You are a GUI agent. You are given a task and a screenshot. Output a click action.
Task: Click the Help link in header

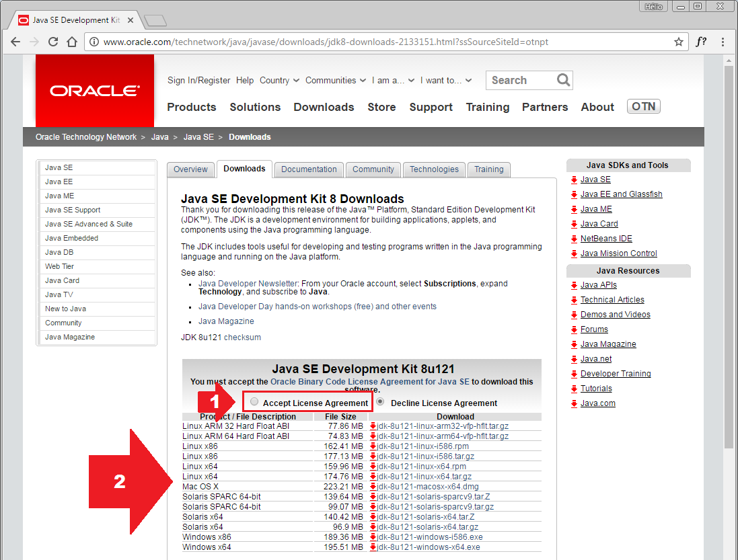click(x=245, y=81)
